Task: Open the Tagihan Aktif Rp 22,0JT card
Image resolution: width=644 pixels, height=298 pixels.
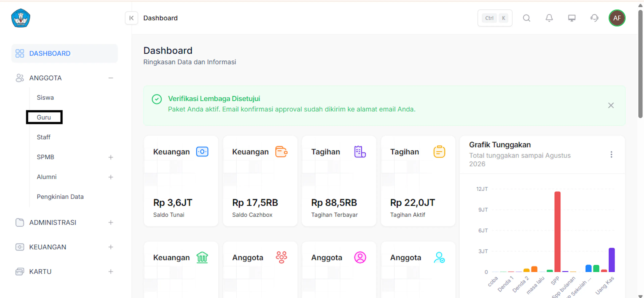Action: tap(418, 181)
